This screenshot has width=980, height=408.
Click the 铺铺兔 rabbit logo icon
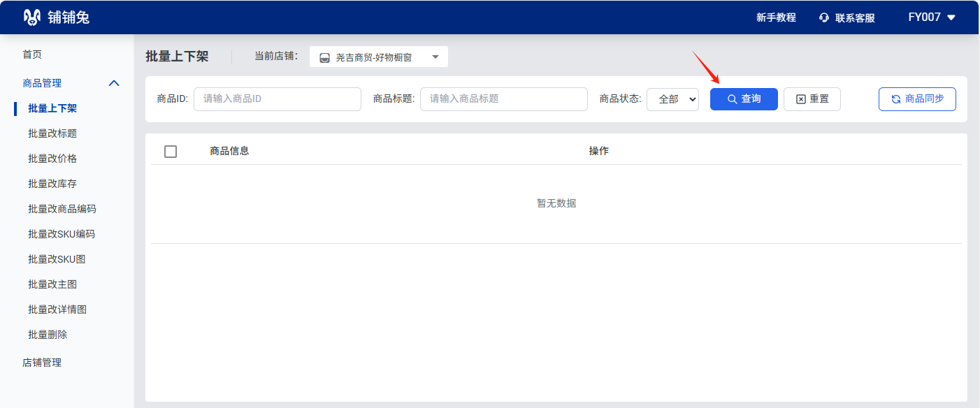point(32,17)
